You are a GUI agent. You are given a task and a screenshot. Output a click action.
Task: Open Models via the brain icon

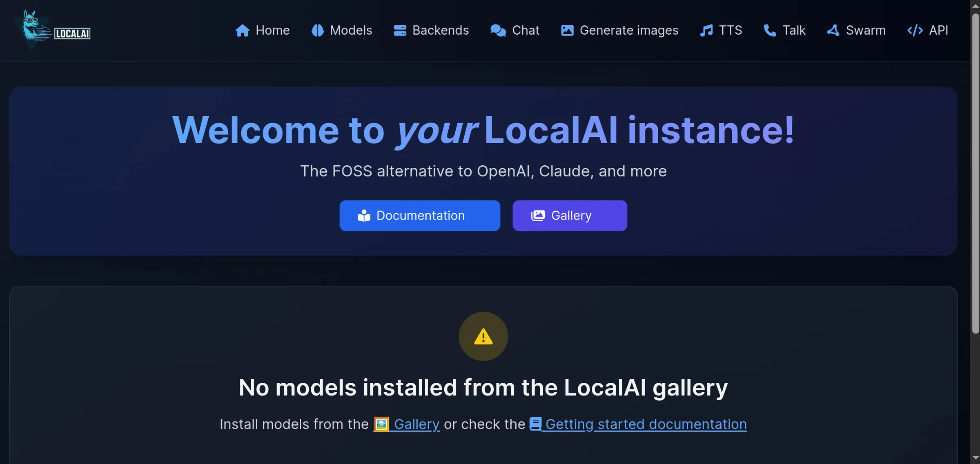pyautogui.click(x=317, y=30)
